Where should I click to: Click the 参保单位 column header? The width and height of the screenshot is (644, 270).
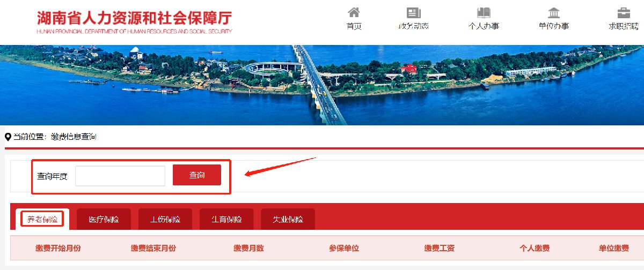click(x=344, y=248)
